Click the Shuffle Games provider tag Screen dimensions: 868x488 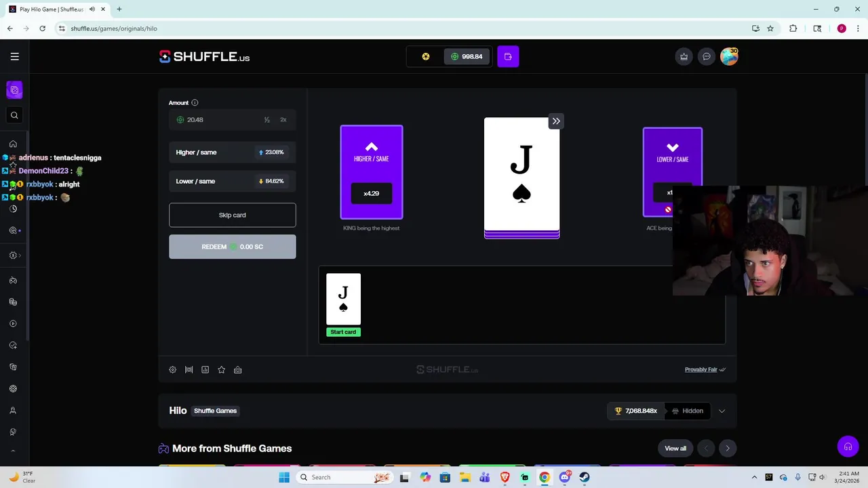tap(216, 411)
